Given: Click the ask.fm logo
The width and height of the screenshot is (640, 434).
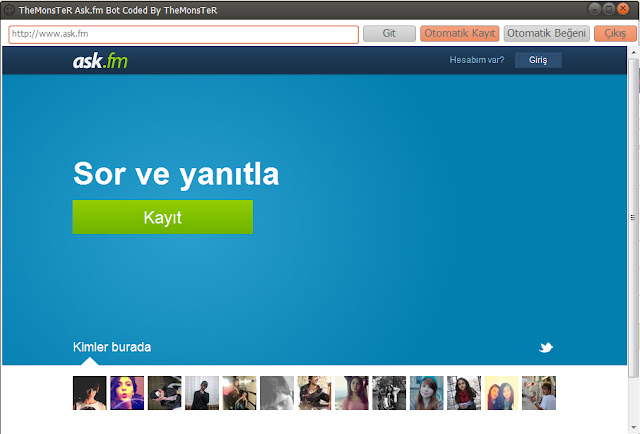Looking at the screenshot, I should pyautogui.click(x=100, y=61).
